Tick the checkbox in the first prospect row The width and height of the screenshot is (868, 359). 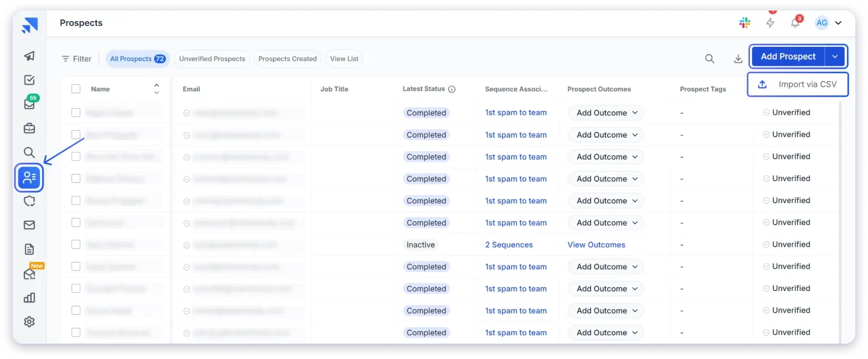76,112
